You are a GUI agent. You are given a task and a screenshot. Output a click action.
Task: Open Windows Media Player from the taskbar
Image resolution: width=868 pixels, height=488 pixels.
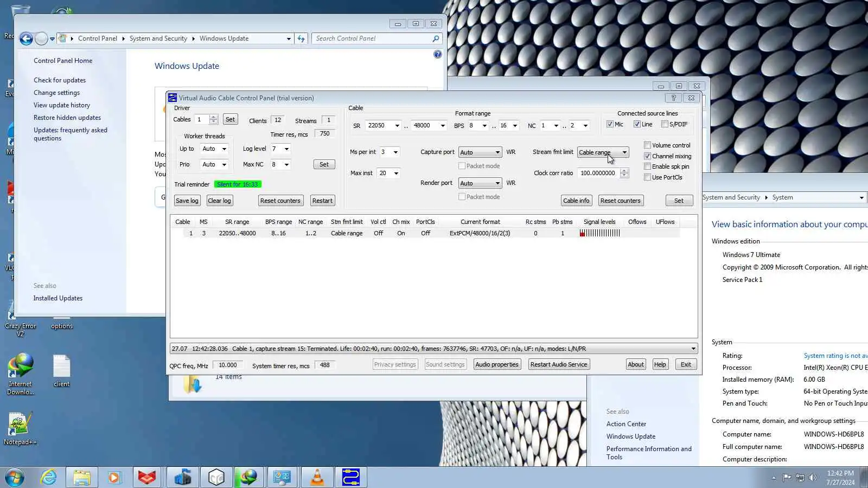pos(114,477)
